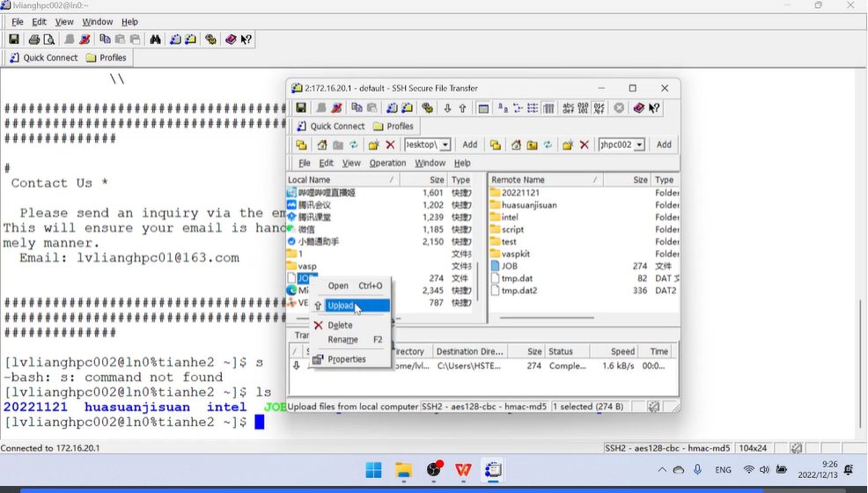
Task: Open the settings icon in the File Transfer toolbar
Action: [x=427, y=108]
